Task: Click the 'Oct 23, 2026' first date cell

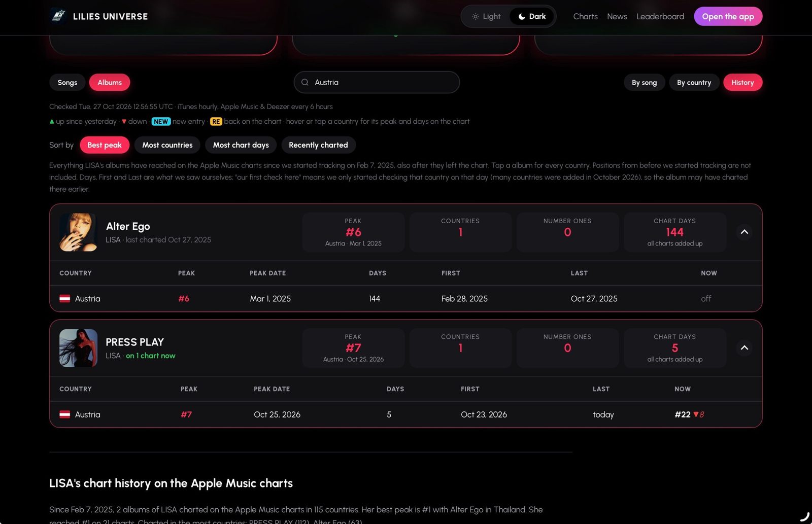Action: 484,414
